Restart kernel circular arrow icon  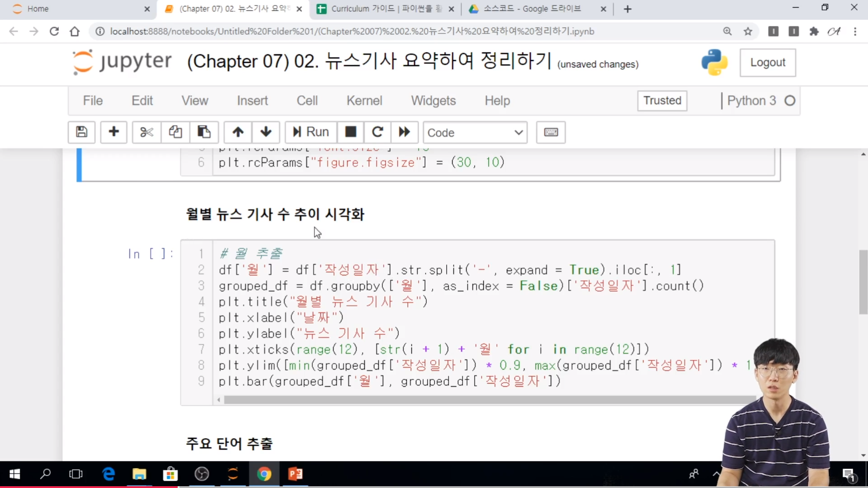pyautogui.click(x=377, y=132)
